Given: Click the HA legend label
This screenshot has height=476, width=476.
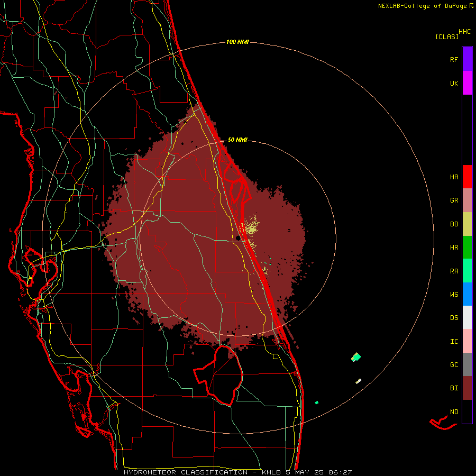Looking at the screenshot, I should click(454, 177).
